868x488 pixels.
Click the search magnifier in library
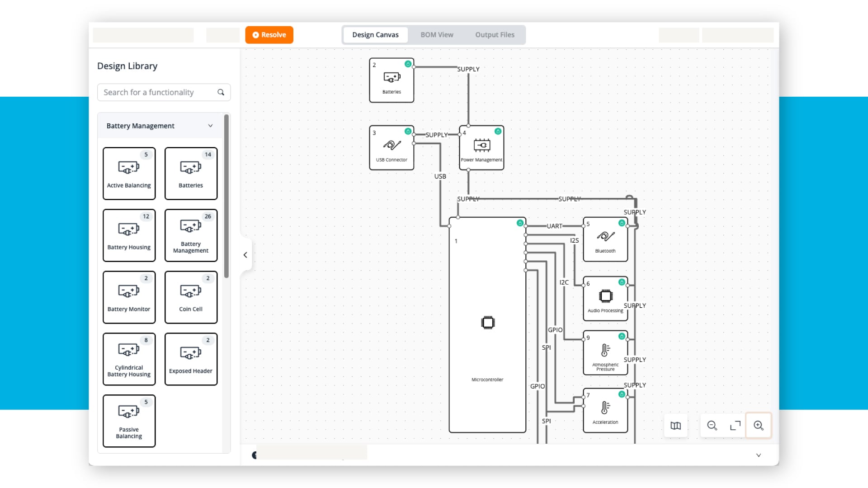click(x=221, y=92)
